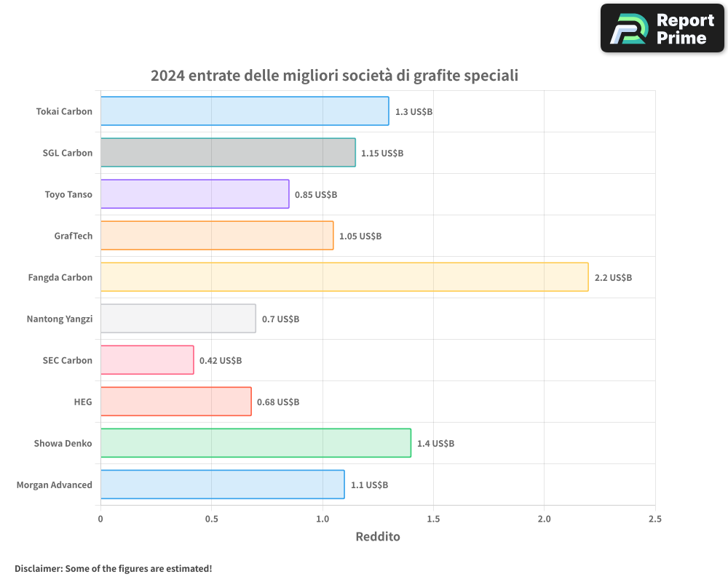Click the 2.2 US$B value label
This screenshot has height=582, width=728.
click(x=613, y=278)
